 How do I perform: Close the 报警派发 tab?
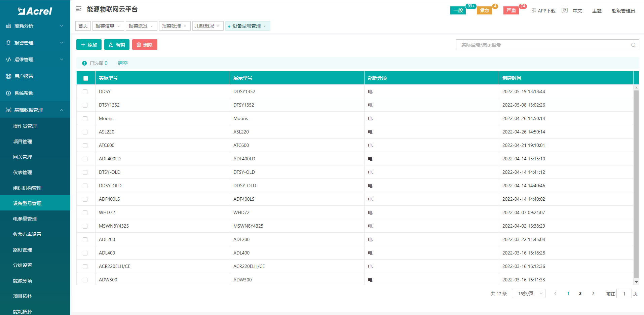(152, 26)
